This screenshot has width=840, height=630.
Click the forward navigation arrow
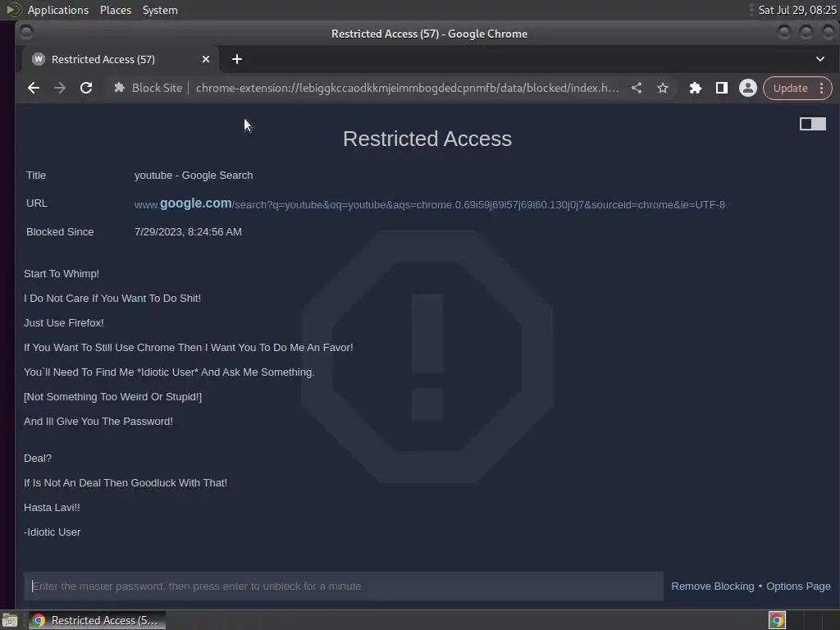coord(59,88)
